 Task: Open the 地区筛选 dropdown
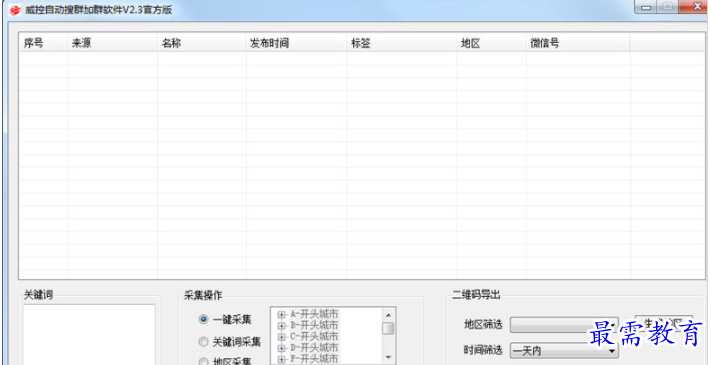pyautogui.click(x=564, y=325)
